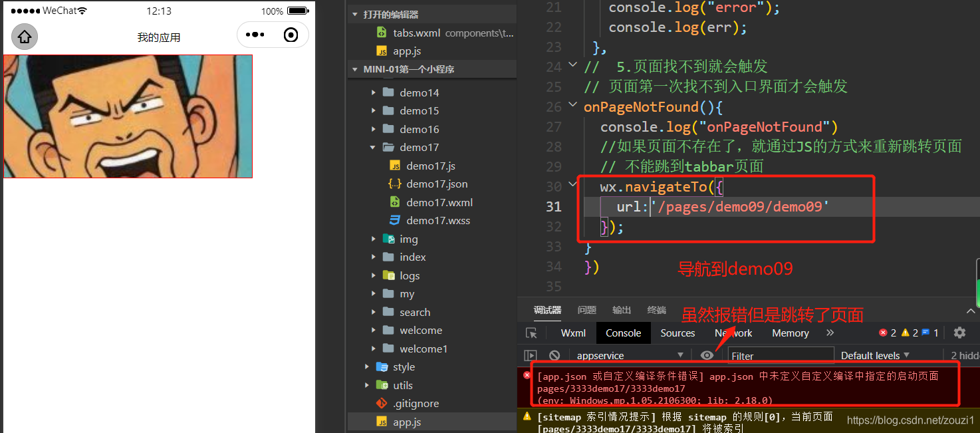Collapse the MINI-01第一个小程序 project section
980x433 pixels.
tap(354, 69)
